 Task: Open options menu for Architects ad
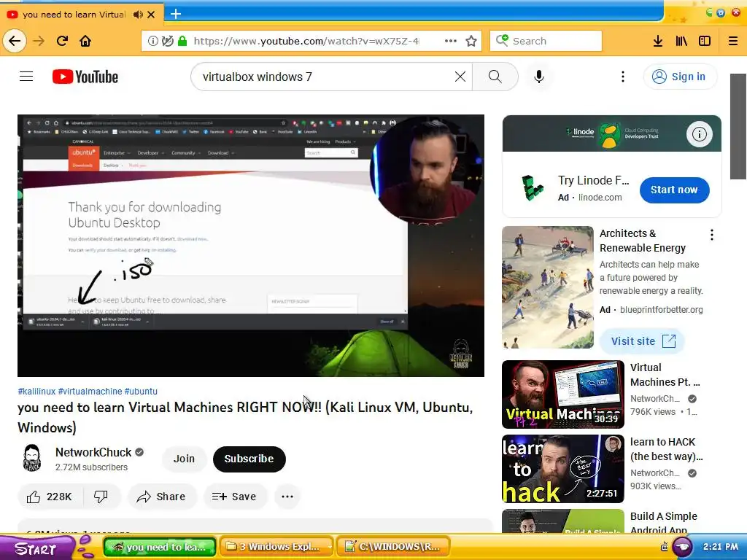[712, 234]
